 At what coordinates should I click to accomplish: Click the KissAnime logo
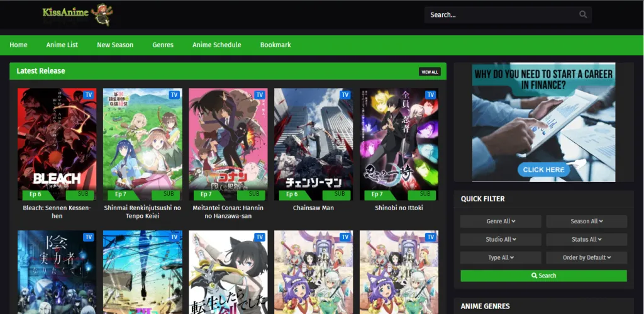point(77,14)
